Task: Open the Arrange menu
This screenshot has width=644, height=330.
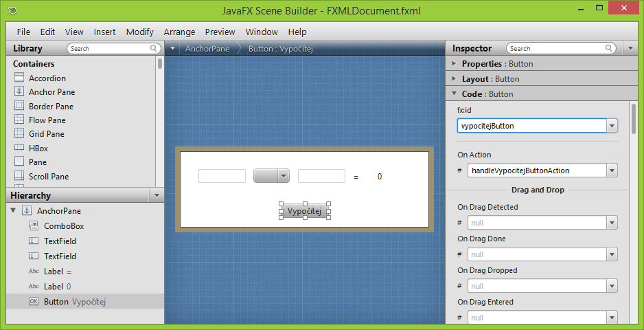Action: point(179,32)
